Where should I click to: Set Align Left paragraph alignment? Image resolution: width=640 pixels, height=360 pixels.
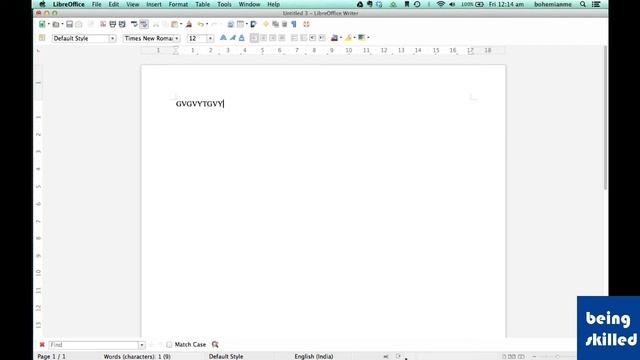(x=254, y=38)
